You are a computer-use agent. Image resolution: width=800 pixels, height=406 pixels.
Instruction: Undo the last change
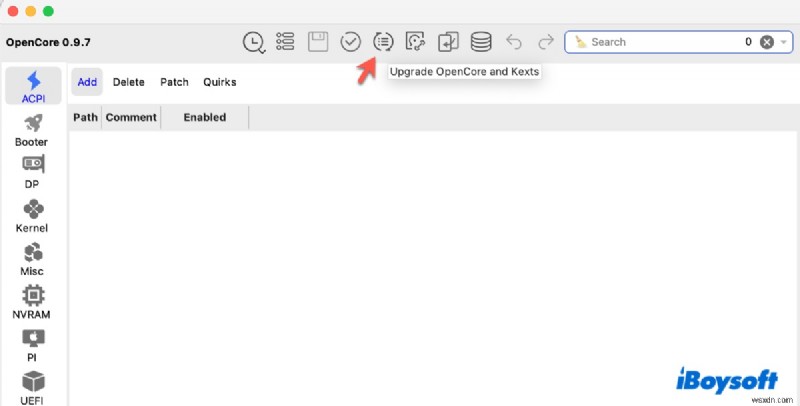(x=514, y=42)
